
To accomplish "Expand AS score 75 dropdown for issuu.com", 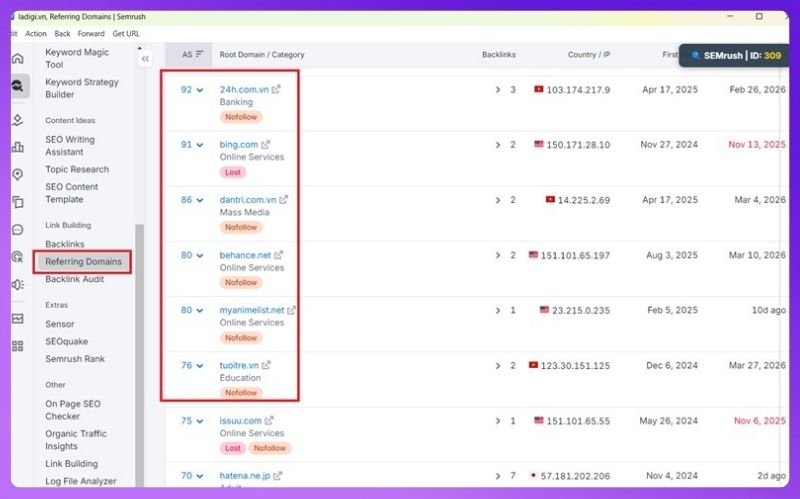I will click(192, 421).
